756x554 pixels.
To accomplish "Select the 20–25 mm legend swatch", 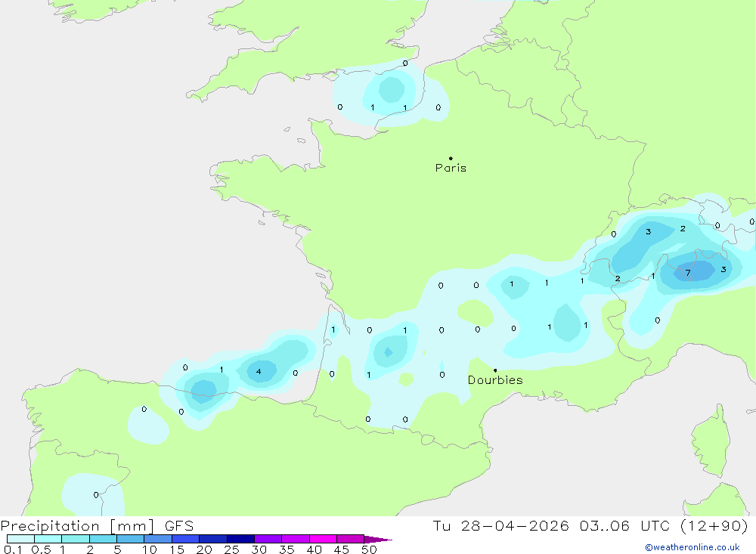I will click(x=212, y=539).
